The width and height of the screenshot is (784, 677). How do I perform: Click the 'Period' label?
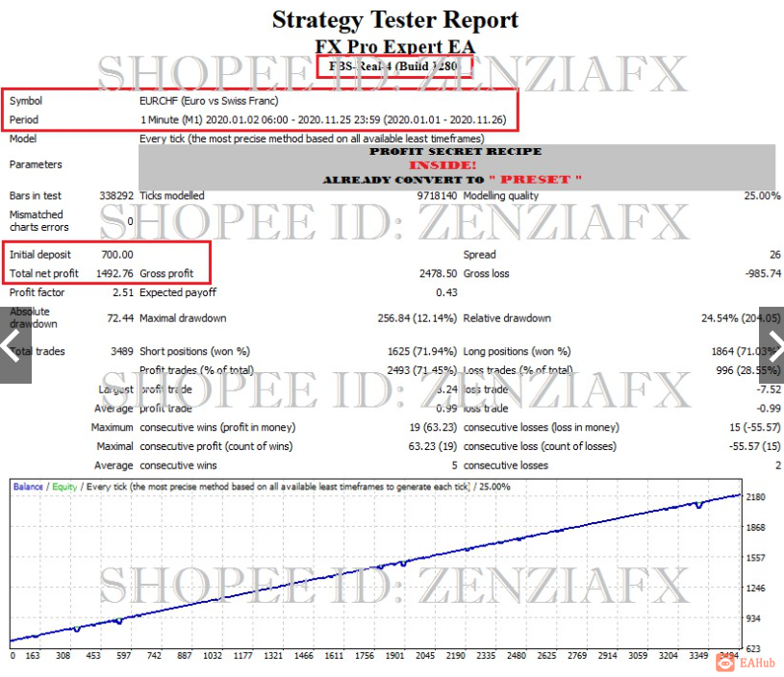pyautogui.click(x=24, y=119)
